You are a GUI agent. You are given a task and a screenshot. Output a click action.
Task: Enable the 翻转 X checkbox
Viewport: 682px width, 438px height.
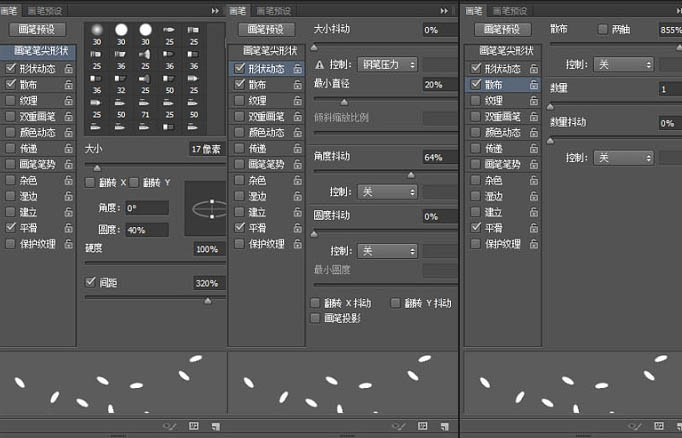click(x=90, y=183)
